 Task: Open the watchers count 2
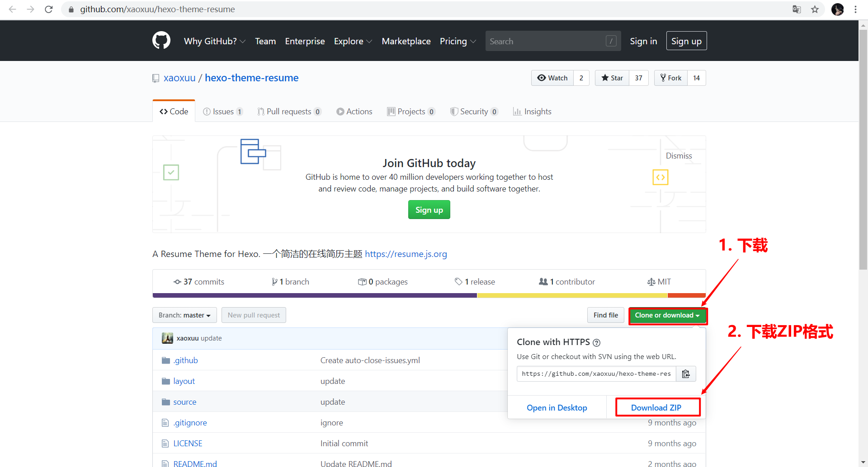(x=581, y=78)
